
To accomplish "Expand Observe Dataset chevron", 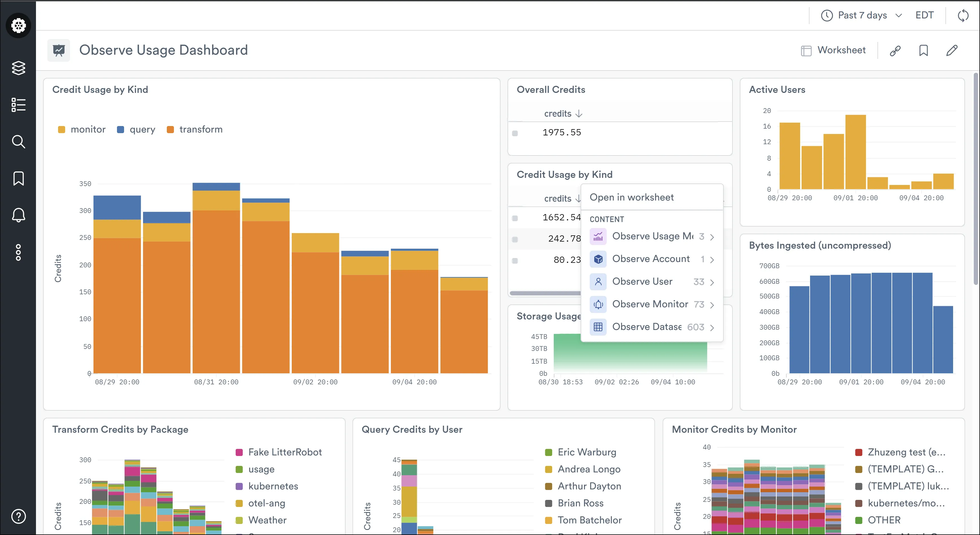I will pyautogui.click(x=712, y=328).
